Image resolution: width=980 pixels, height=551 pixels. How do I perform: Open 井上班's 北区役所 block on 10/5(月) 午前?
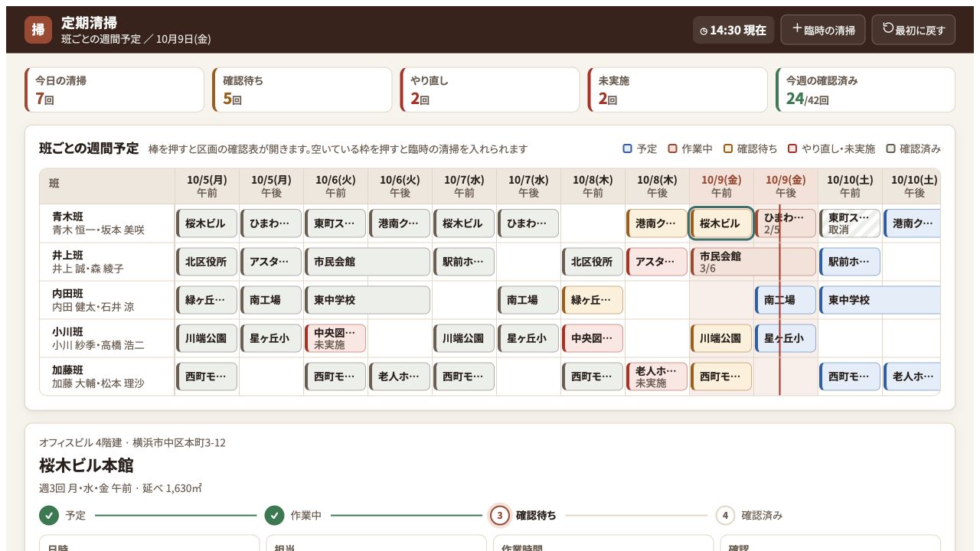pyautogui.click(x=207, y=262)
